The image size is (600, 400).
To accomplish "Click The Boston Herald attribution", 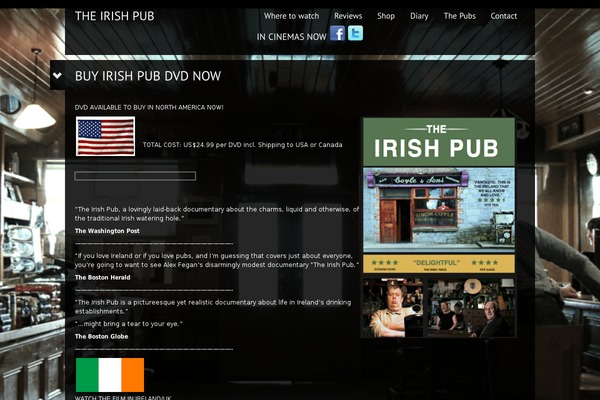I will [x=103, y=278].
